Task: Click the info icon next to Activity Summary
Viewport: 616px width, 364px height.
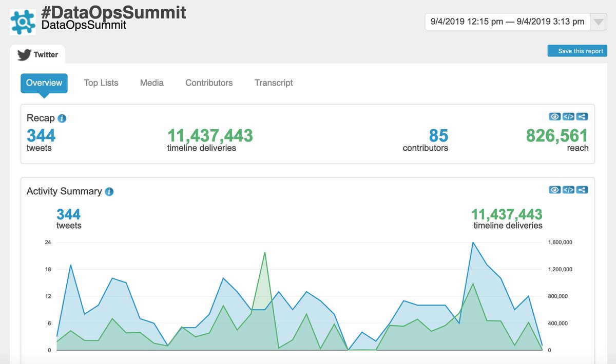Action: point(108,191)
